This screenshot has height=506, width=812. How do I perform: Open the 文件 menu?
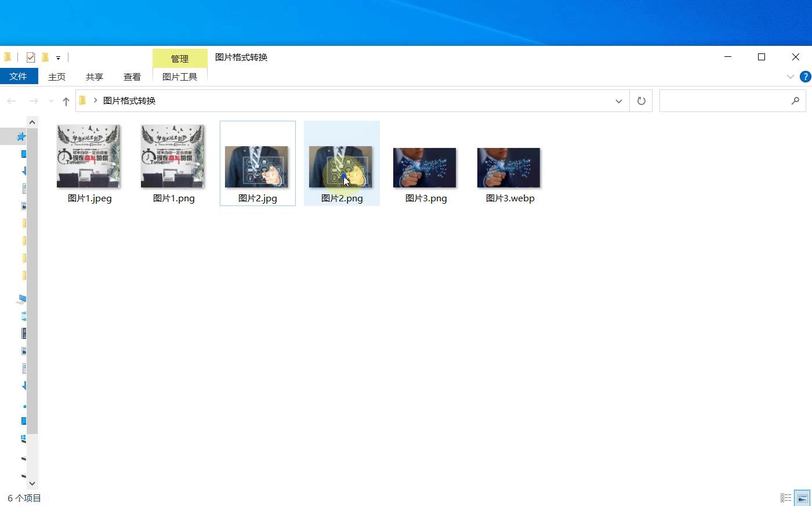click(x=19, y=77)
